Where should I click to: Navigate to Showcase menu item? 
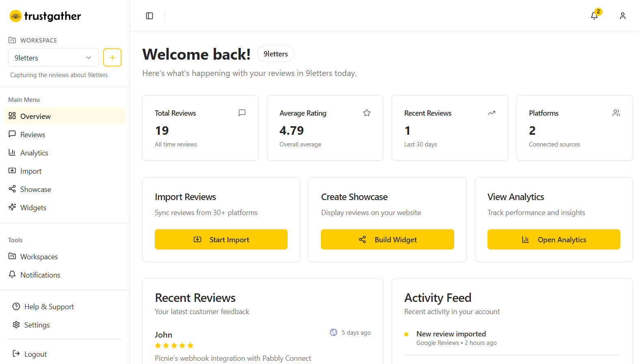[65, 189]
